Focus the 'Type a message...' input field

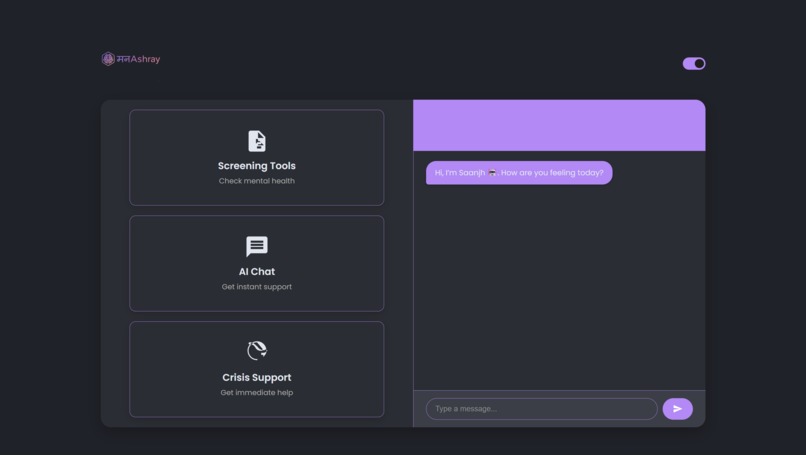(541, 409)
